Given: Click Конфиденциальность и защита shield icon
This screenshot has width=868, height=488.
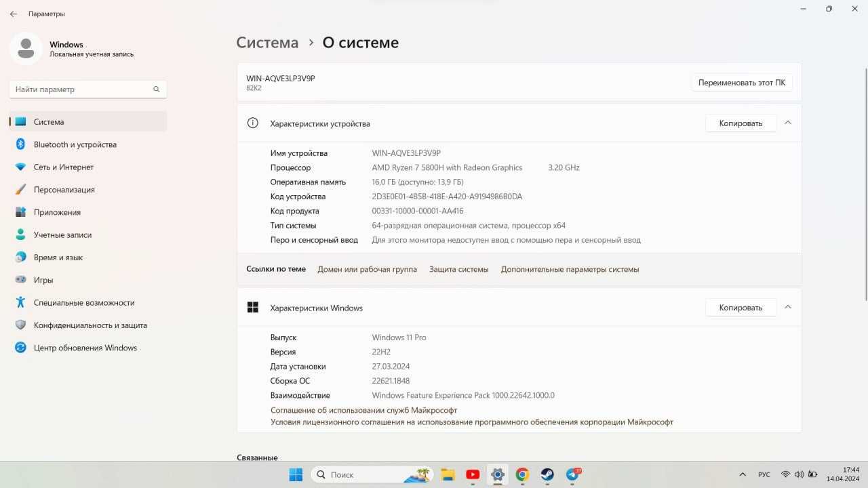Looking at the screenshot, I should coord(20,325).
